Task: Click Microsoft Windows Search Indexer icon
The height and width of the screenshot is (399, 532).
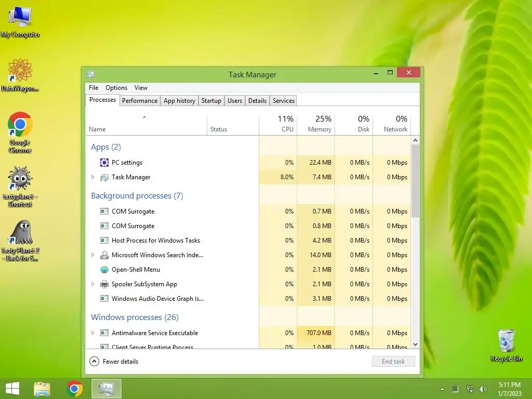Action: [x=104, y=255]
